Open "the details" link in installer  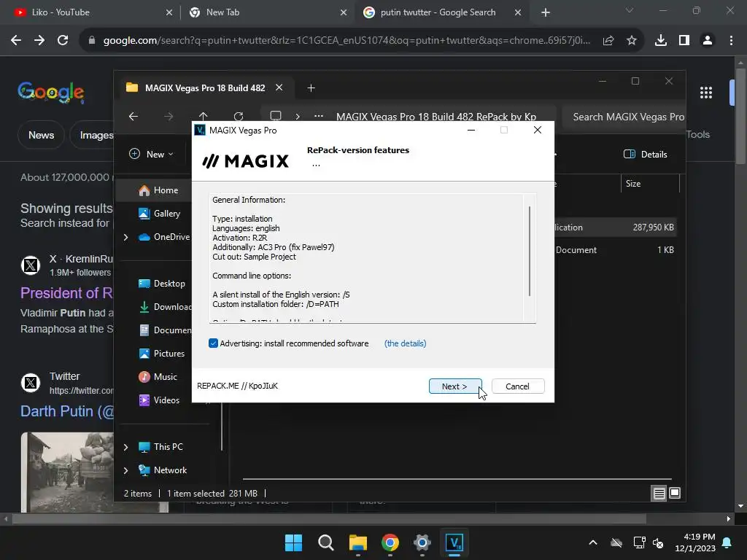(405, 343)
